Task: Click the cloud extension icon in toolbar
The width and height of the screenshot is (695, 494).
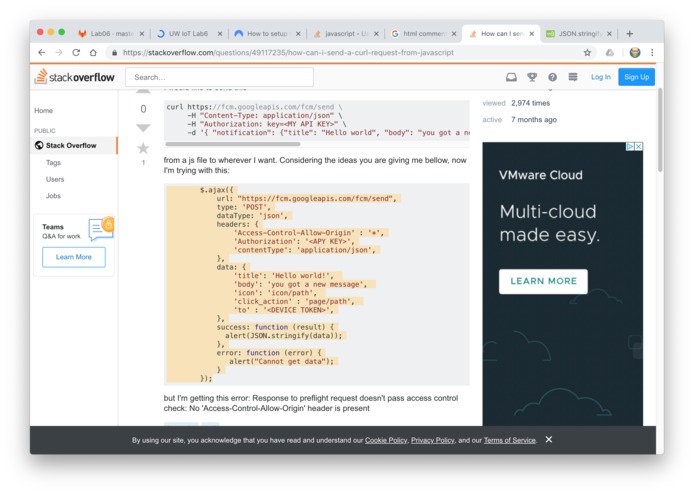Action: point(610,52)
